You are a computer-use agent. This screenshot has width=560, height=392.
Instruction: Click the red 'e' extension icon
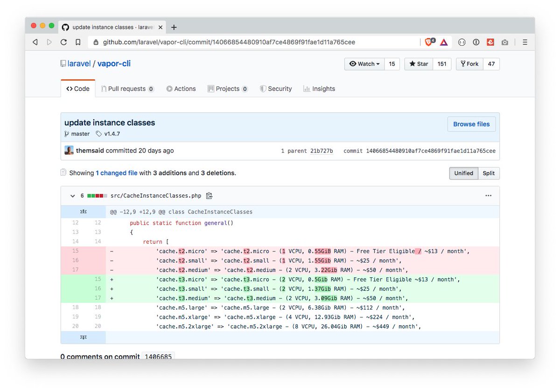pos(490,42)
